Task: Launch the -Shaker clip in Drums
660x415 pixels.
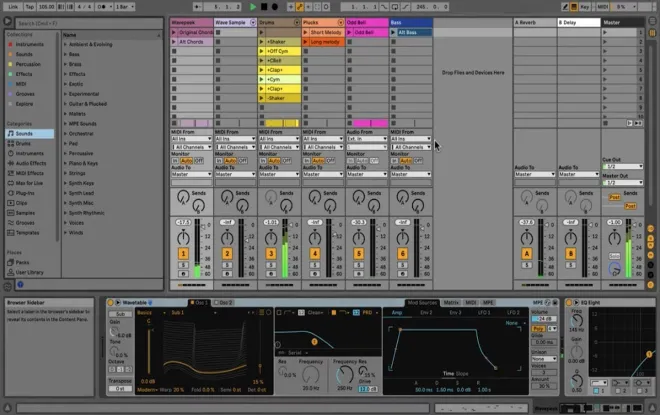Action: point(261,98)
